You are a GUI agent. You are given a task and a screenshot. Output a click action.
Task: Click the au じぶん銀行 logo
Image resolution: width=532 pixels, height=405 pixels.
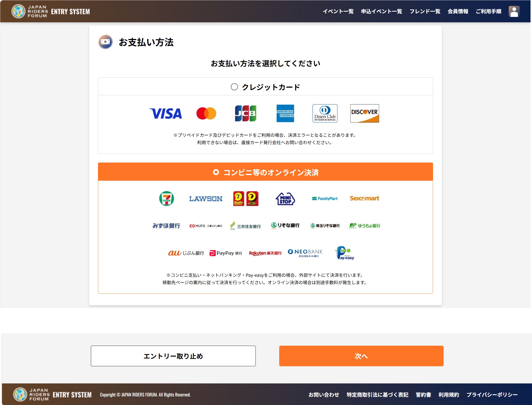[186, 253]
